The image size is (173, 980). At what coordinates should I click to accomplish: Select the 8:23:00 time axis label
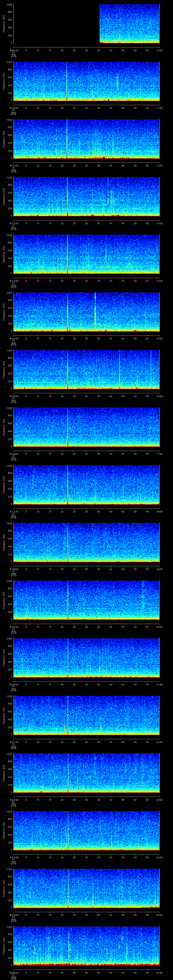click(14, 857)
